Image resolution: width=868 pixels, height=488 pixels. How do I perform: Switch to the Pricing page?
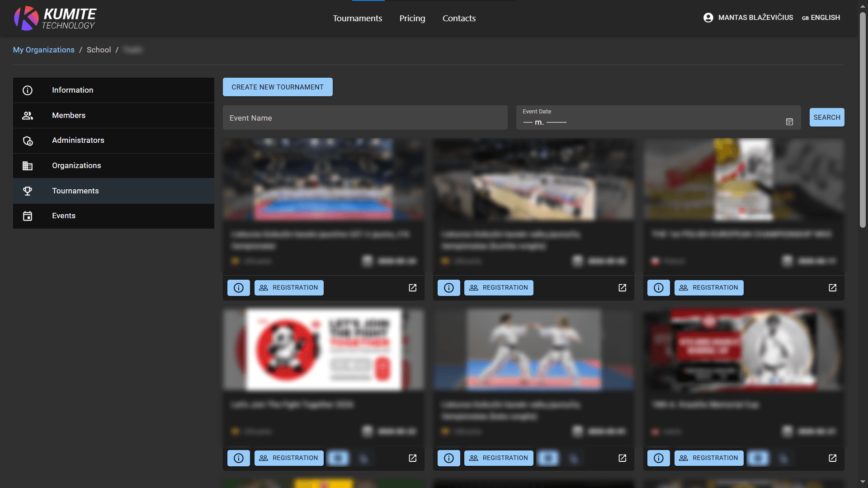(412, 18)
